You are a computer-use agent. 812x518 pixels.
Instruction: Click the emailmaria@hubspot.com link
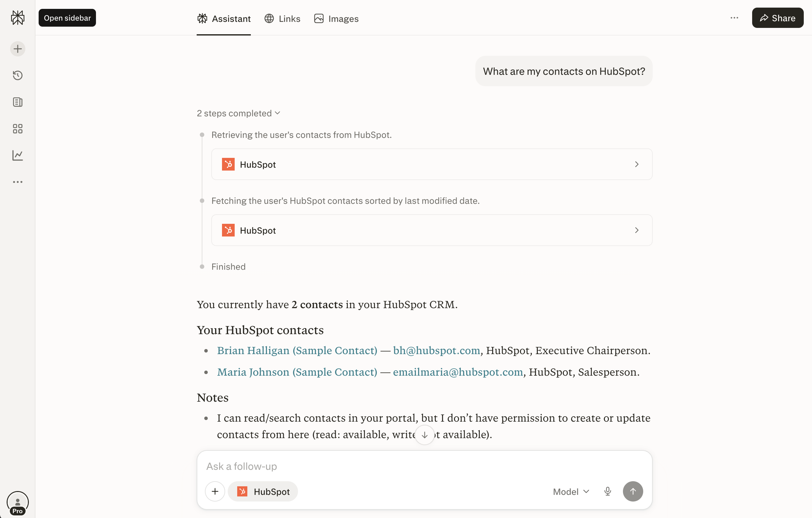tap(458, 372)
